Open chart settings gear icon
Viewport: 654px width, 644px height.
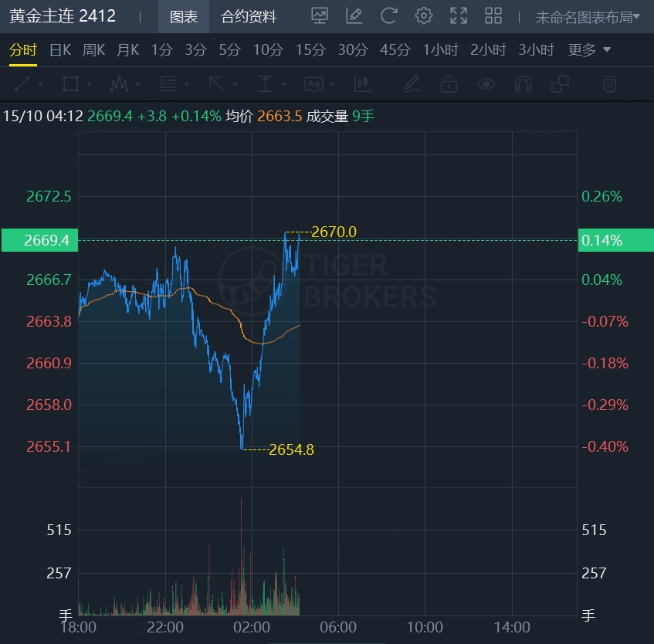[424, 16]
